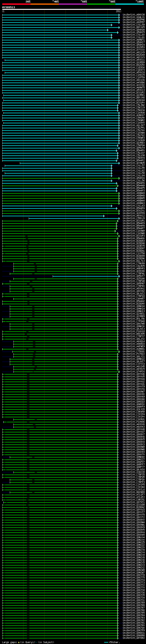Click the purple ~60% identity legend bar
Viewport: 146px width, 644px height.
(x=73, y=4)
